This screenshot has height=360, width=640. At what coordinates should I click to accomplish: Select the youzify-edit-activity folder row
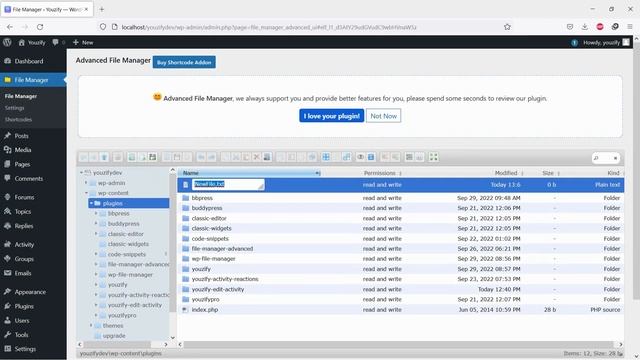[x=400, y=289]
